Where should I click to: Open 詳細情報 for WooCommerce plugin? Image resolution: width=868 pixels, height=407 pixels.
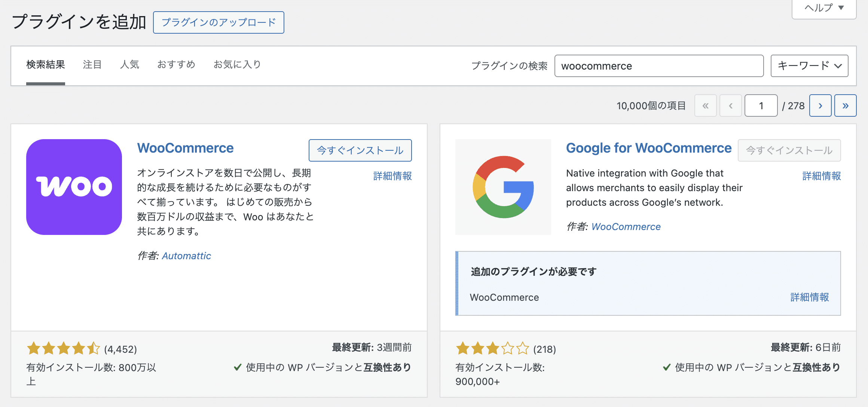392,176
